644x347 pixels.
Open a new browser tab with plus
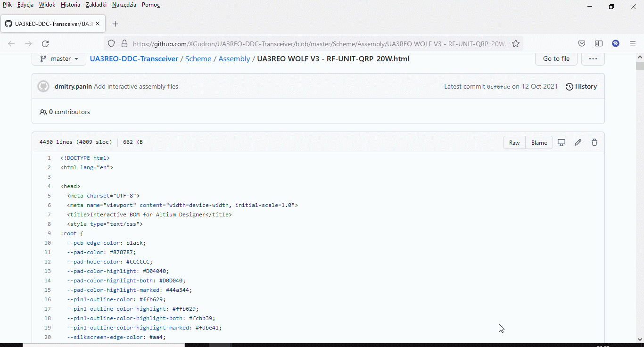point(116,24)
